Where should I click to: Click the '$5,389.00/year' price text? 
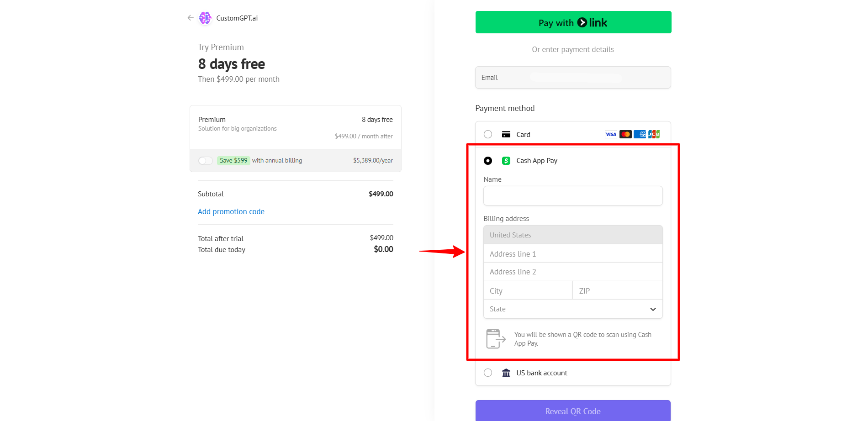coord(373,160)
